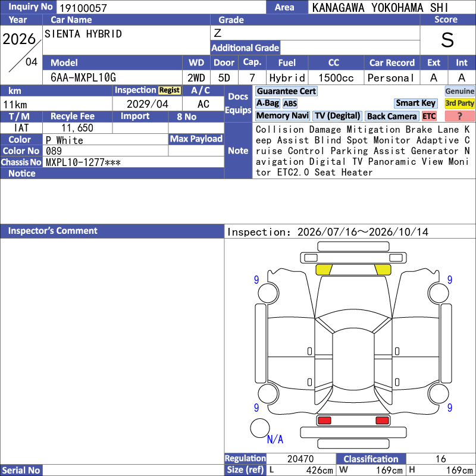This screenshot has height=476, width=476.
Task: Click the color value P White
Action: (x=64, y=140)
